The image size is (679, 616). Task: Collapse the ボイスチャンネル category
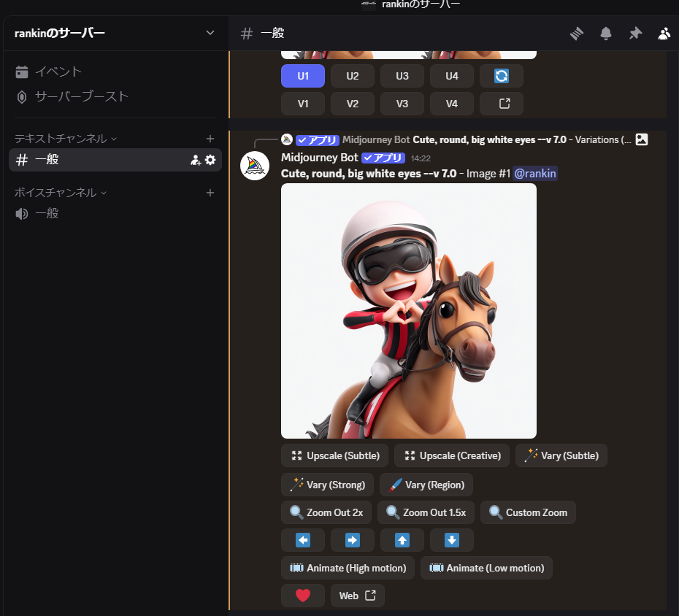click(60, 193)
